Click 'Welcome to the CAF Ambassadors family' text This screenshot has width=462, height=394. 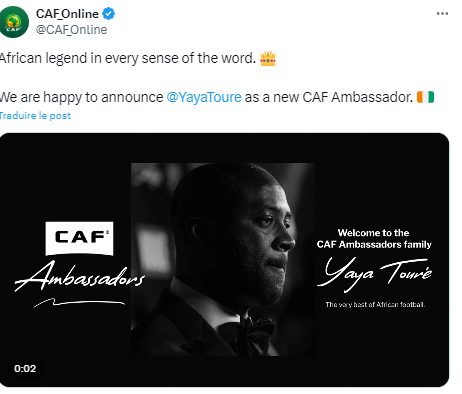coord(374,239)
